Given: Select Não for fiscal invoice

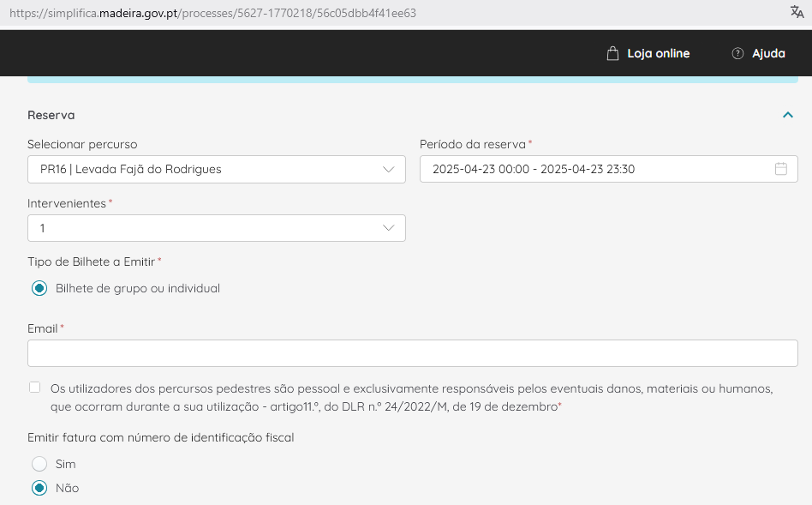Looking at the screenshot, I should (39, 488).
